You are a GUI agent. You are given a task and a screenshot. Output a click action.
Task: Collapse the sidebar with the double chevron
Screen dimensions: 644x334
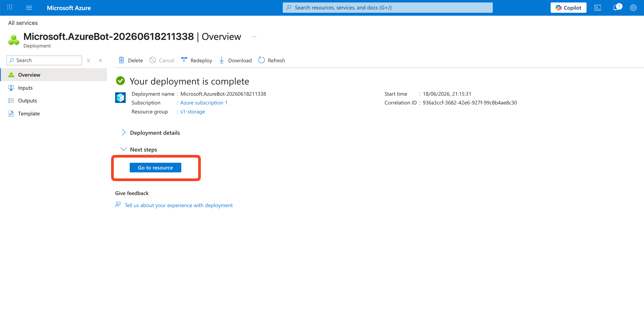[x=101, y=61]
